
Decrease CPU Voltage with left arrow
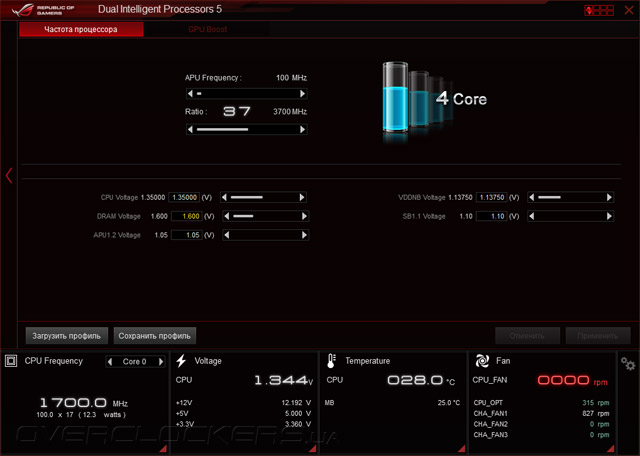[224, 197]
